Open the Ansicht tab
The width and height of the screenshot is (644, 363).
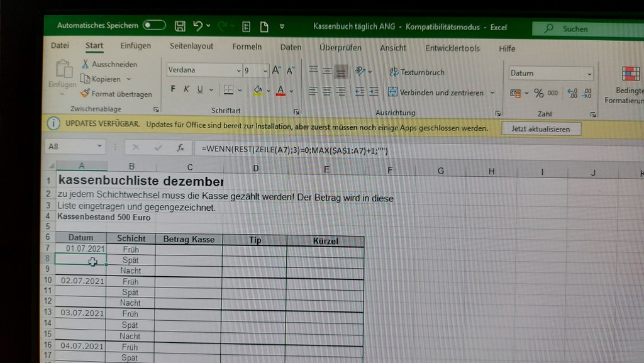pos(392,48)
